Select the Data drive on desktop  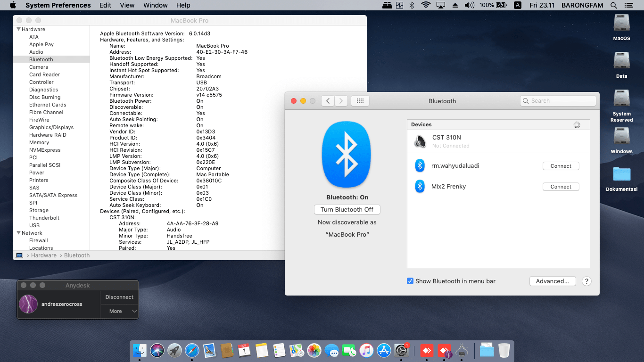tap(621, 65)
